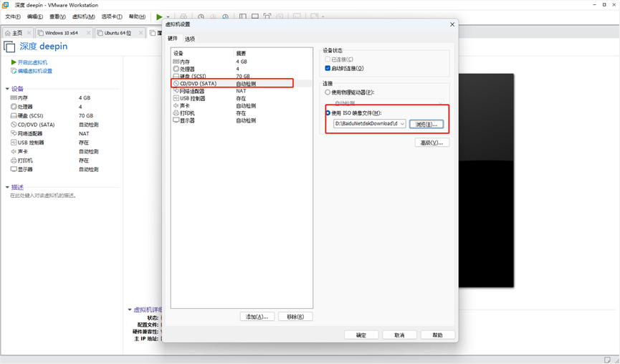Select 内存 row in main window device list
620x364 pixels.
click(55, 97)
